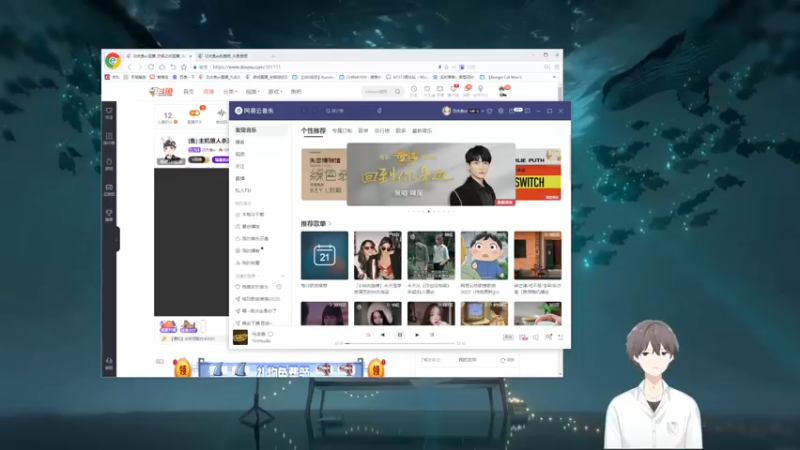Start heartbeat mode beside 我喜欢的音乐
Viewport: 800px width, 450px height.
(279, 287)
